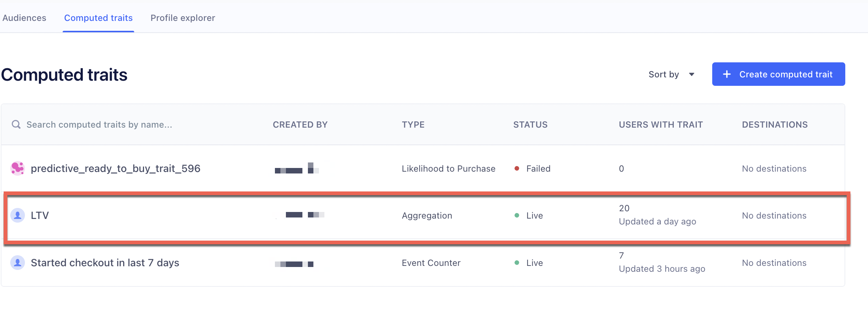
Task: Open the Sort by dropdown
Action: 671,74
